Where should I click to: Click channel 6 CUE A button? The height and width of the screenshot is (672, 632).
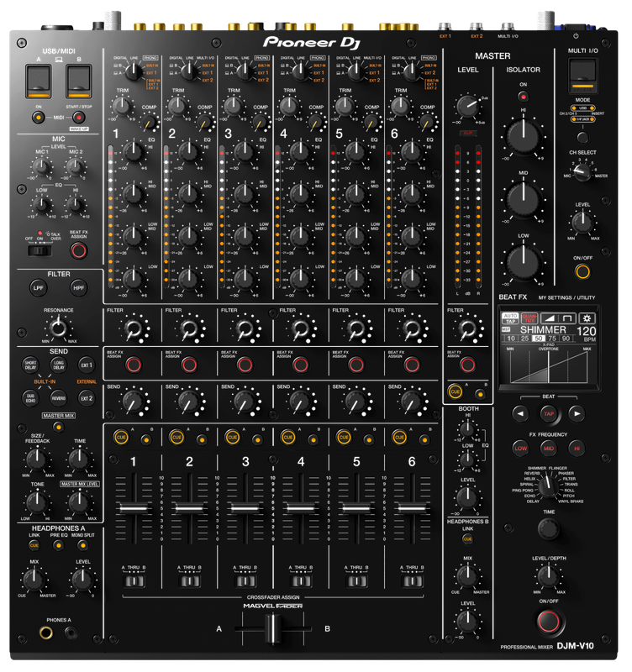(x=399, y=438)
